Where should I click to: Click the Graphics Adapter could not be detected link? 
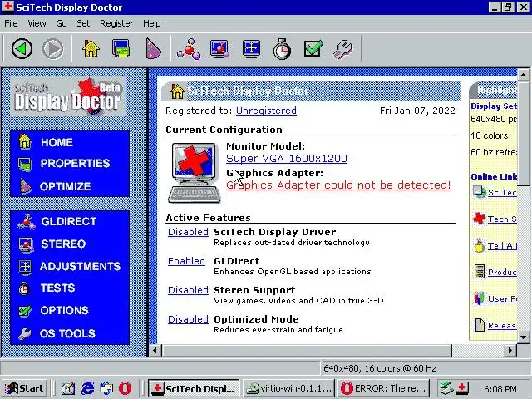click(338, 185)
